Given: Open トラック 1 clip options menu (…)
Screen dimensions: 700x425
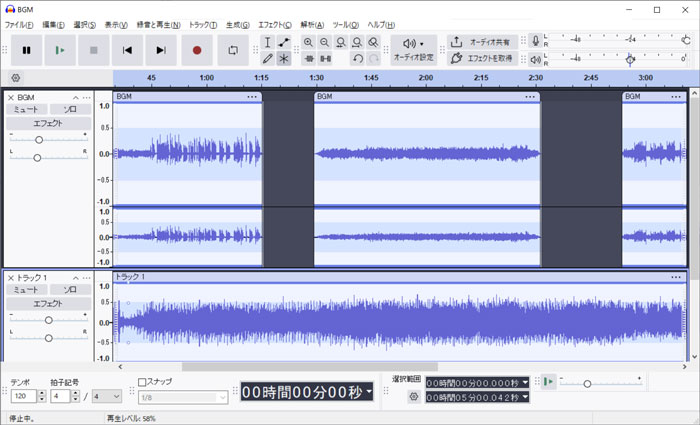Looking at the screenshot, I should click(676, 277).
